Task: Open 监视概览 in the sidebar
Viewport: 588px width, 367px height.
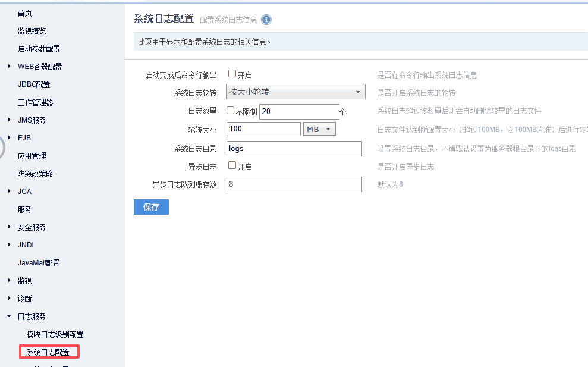Action: (x=32, y=31)
